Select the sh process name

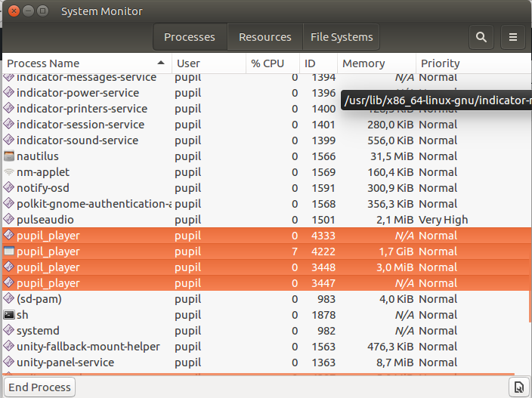23,315
